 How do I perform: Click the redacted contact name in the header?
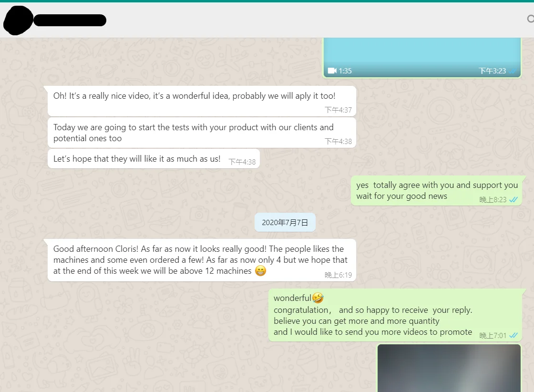pyautogui.click(x=70, y=21)
